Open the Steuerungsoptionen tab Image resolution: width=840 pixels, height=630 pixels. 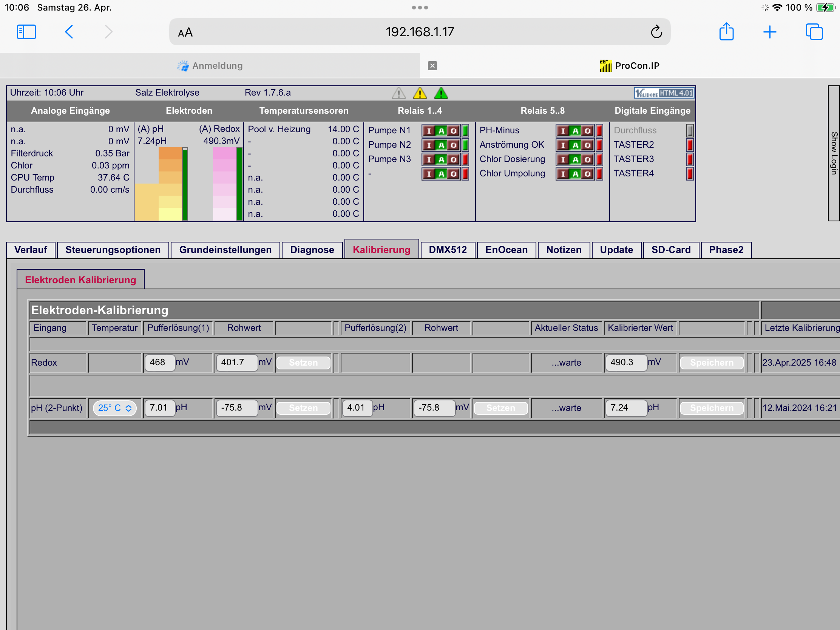[113, 250]
